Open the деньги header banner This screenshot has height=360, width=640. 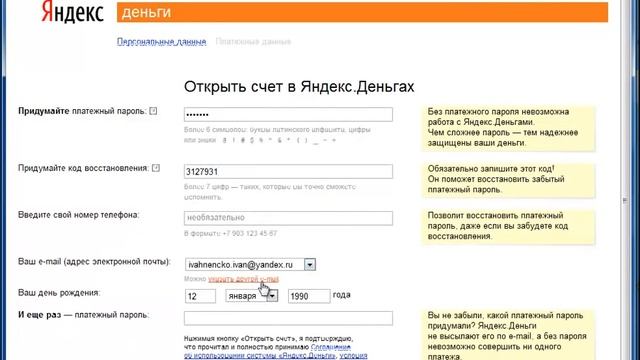362,12
